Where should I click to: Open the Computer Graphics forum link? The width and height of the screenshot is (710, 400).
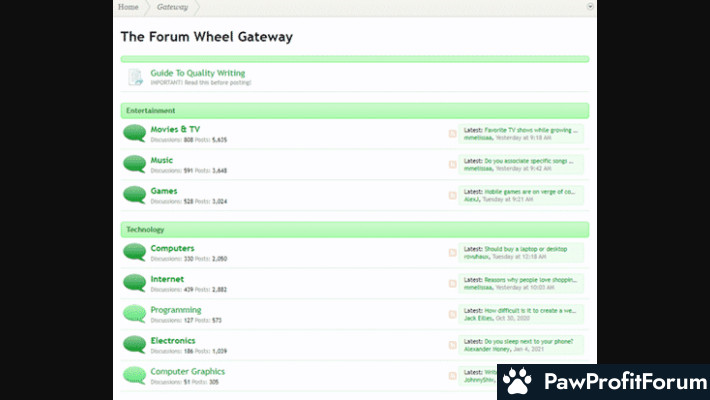[187, 371]
